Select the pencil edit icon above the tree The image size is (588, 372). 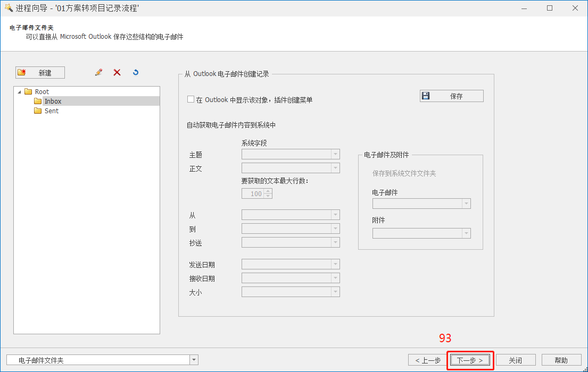[x=98, y=72]
